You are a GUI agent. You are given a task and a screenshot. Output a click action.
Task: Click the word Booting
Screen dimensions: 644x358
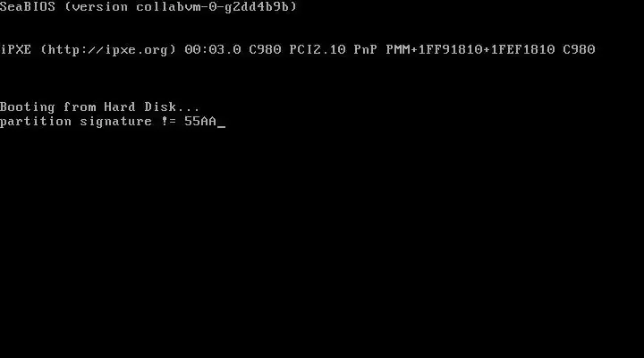pyautogui.click(x=28, y=107)
